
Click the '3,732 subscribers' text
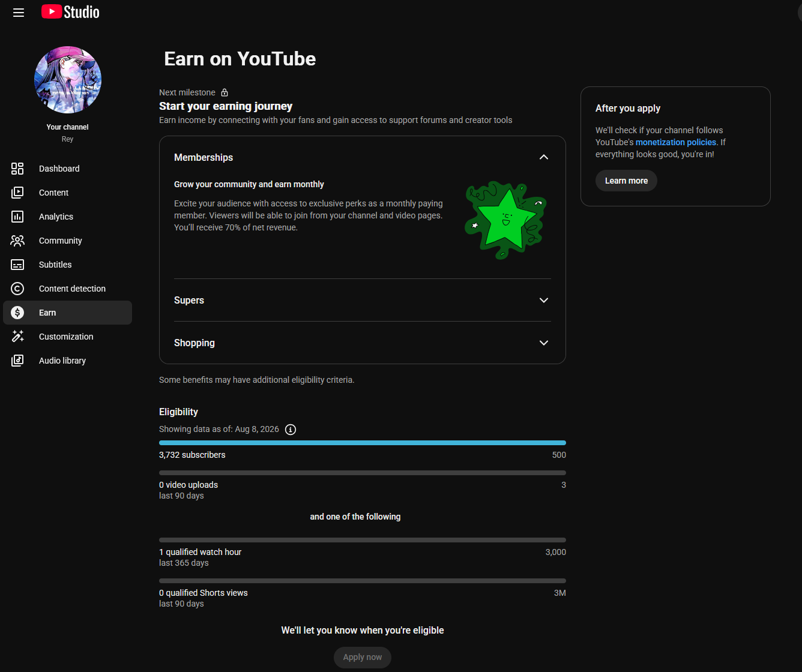pyautogui.click(x=192, y=455)
